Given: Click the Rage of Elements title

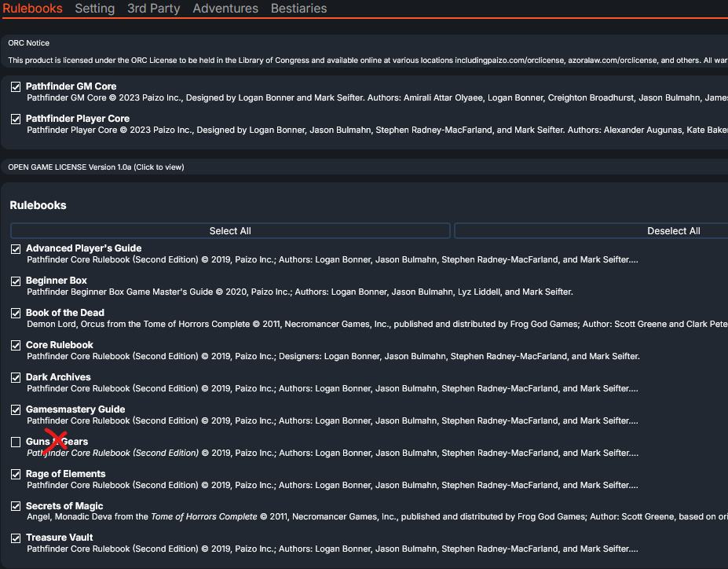Looking at the screenshot, I should coord(65,474).
